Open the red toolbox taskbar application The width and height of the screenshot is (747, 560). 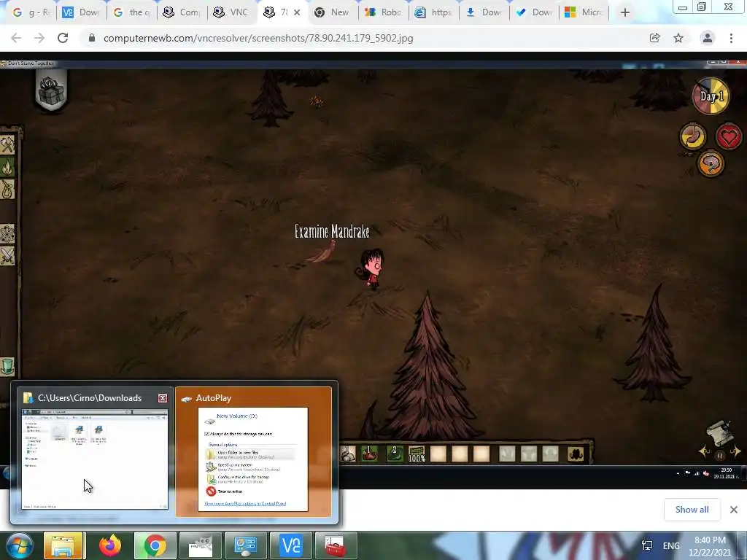click(336, 545)
